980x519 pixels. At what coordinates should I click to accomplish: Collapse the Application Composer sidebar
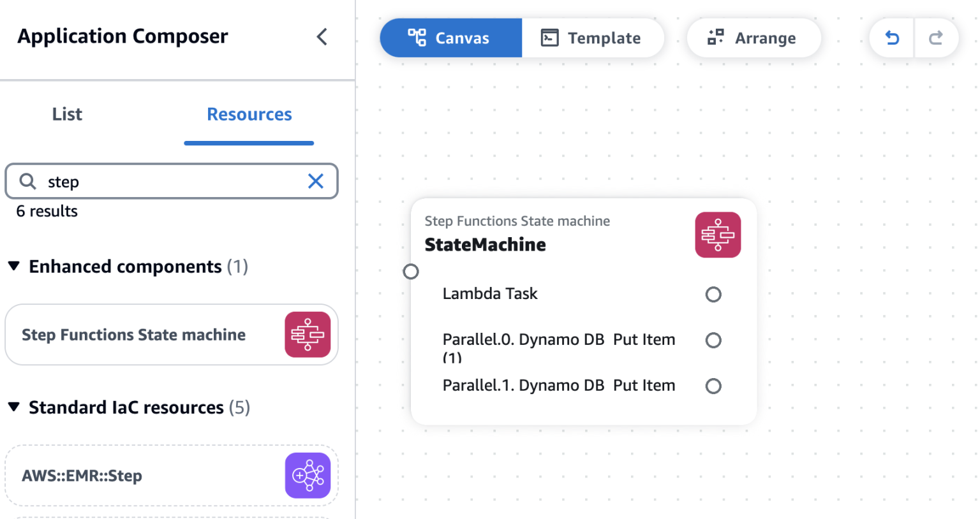pyautogui.click(x=322, y=37)
